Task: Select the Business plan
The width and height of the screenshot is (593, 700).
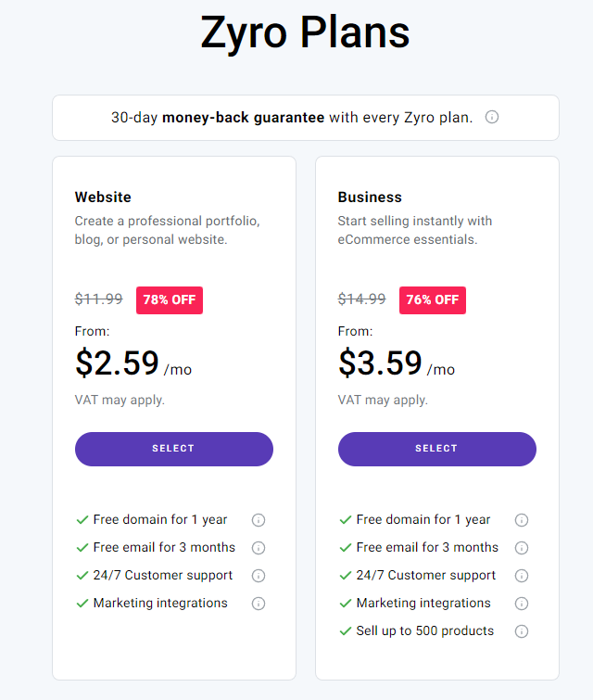Action: pos(437,449)
